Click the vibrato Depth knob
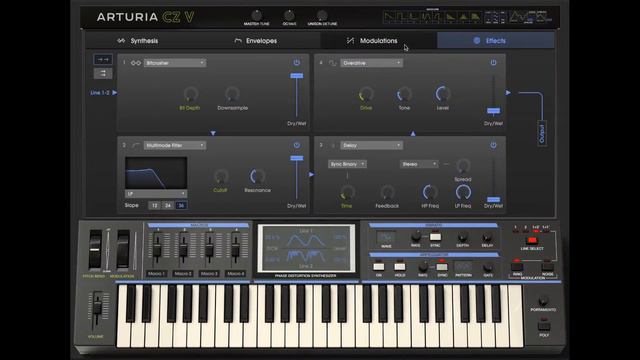640x360 pixels. pyautogui.click(x=462, y=237)
